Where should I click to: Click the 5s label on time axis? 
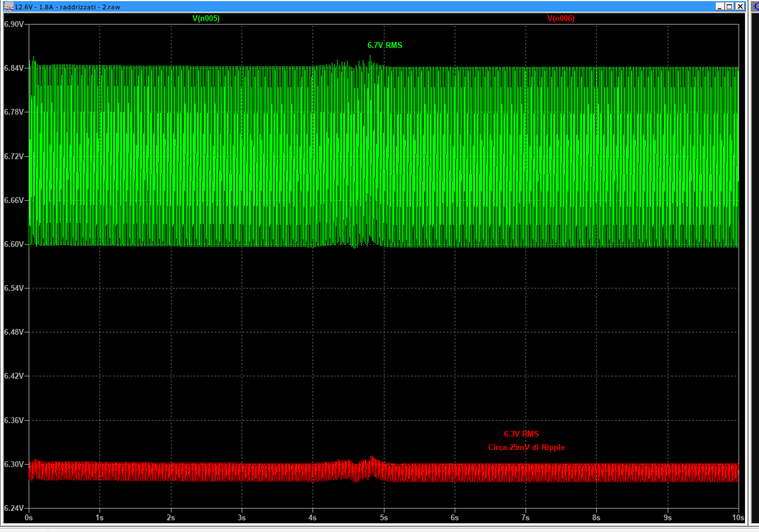point(384,518)
